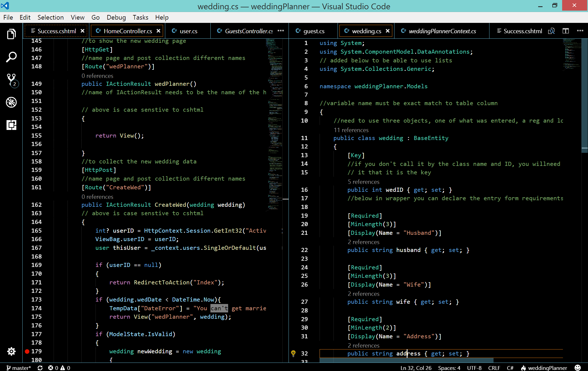
Task: Click 'ModelState.IsValid' on line 177
Action: click(141, 334)
